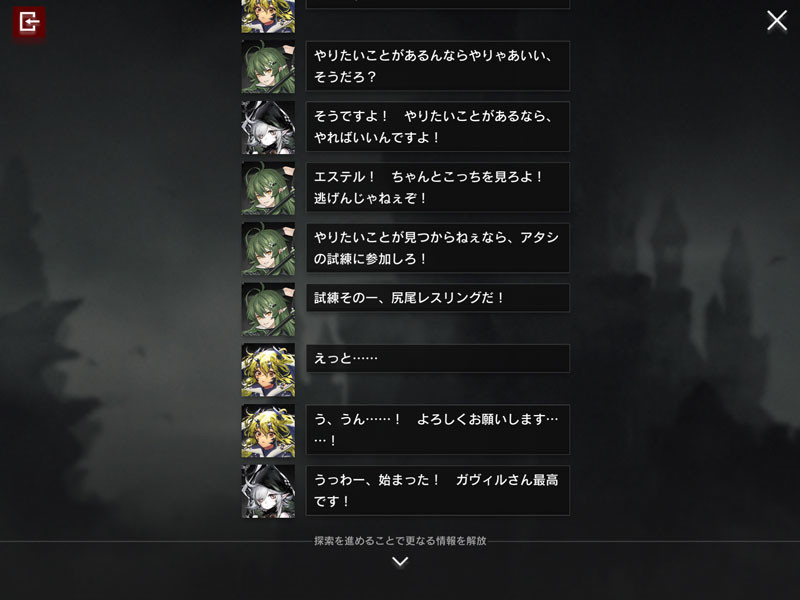
Task: Select the 逃げんじゃねぇぞ! dialogue bubble
Action: [438, 188]
